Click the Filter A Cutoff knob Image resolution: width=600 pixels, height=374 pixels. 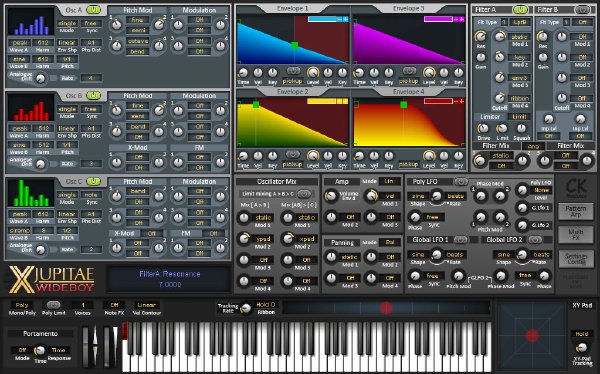(x=499, y=98)
